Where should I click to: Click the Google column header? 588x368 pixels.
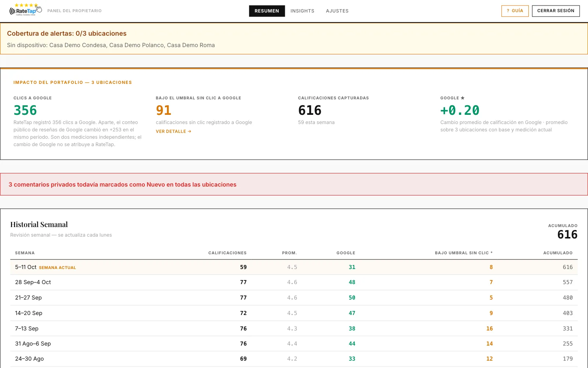346,253
